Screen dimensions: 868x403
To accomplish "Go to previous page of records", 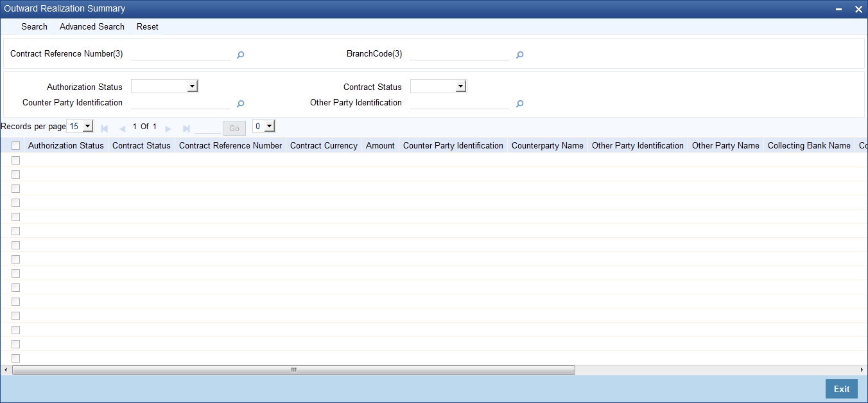I will pyautogui.click(x=122, y=128).
